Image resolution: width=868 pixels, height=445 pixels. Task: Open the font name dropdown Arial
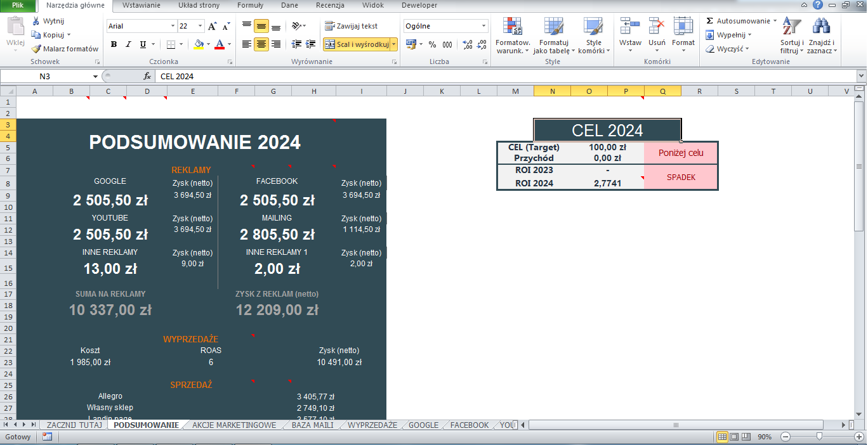(173, 26)
